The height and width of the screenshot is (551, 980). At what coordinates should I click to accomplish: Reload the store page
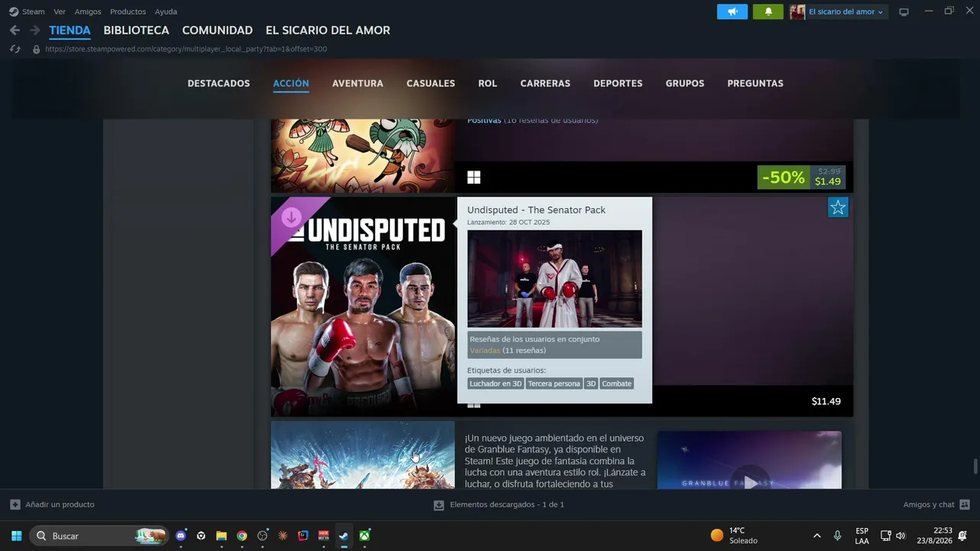[x=15, y=49]
